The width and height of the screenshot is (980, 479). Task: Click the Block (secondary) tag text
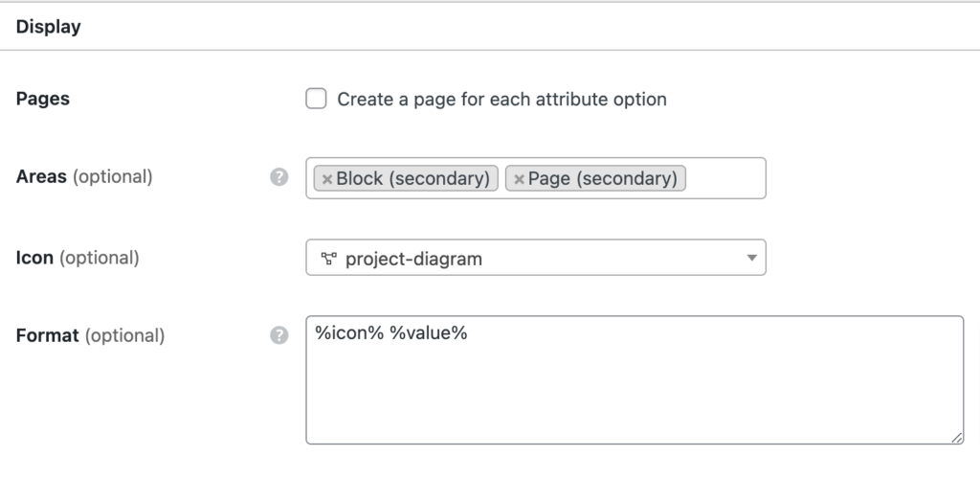click(413, 179)
